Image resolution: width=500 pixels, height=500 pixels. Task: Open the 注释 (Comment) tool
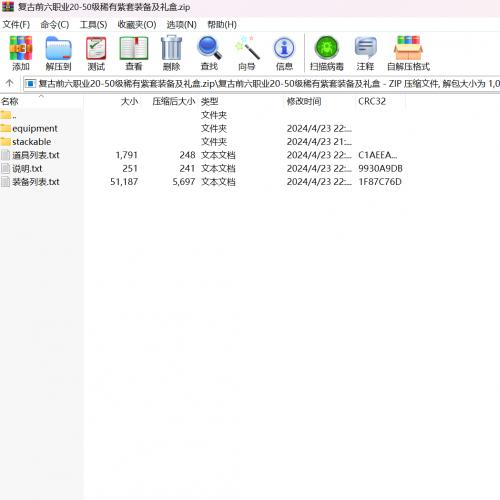[x=365, y=53]
